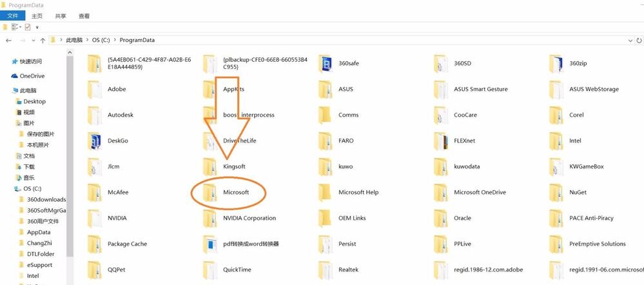
Task: Open the NVIDIA folder
Action: [x=107, y=218]
